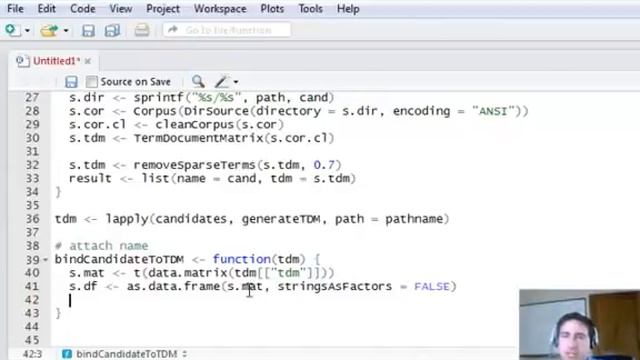Click the Find/Replace magnifier icon
The image size is (640, 360).
(x=198, y=81)
